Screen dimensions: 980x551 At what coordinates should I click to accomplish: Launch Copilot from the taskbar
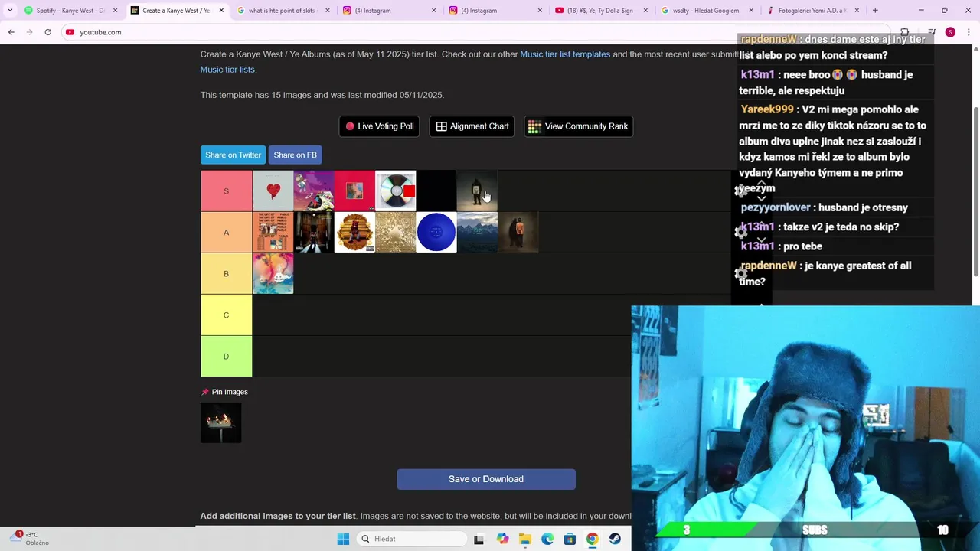(x=502, y=539)
